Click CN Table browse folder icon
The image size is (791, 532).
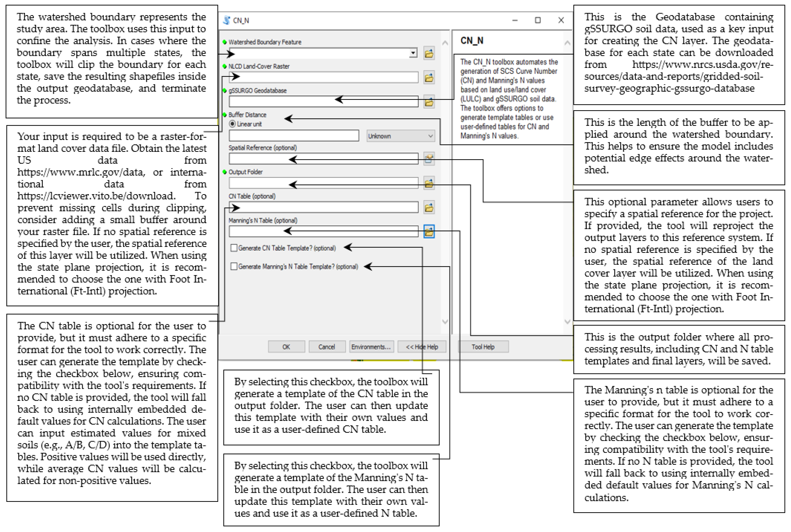429,207
